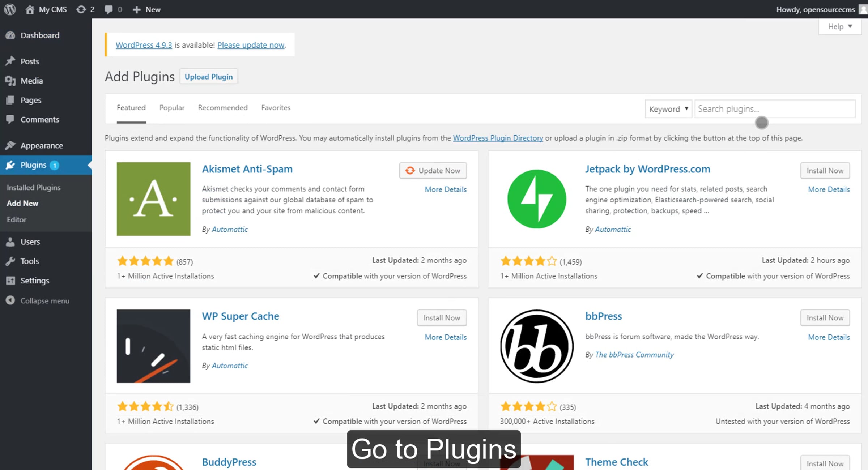Screen dimensions: 868x470
Task: Open the comments bubble icon in admin bar
Action: point(108,9)
